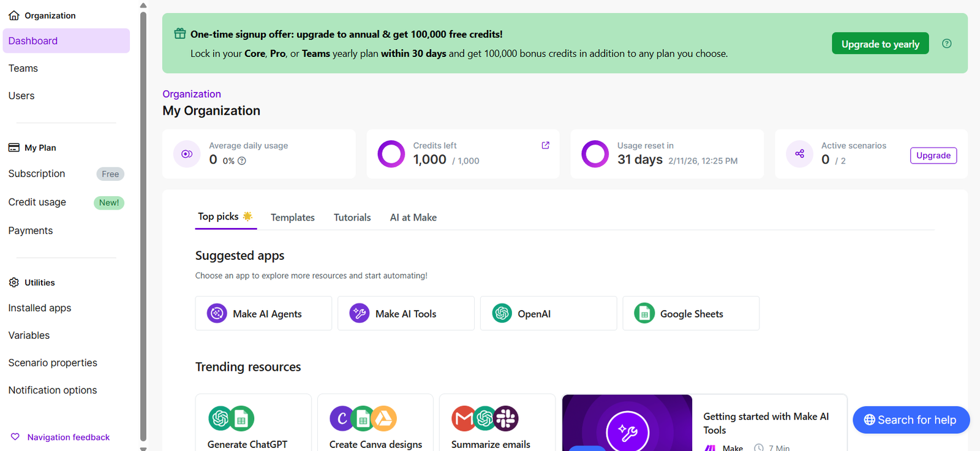Click the Navigation feedback heart icon
The height and width of the screenshot is (451, 980).
15,437
